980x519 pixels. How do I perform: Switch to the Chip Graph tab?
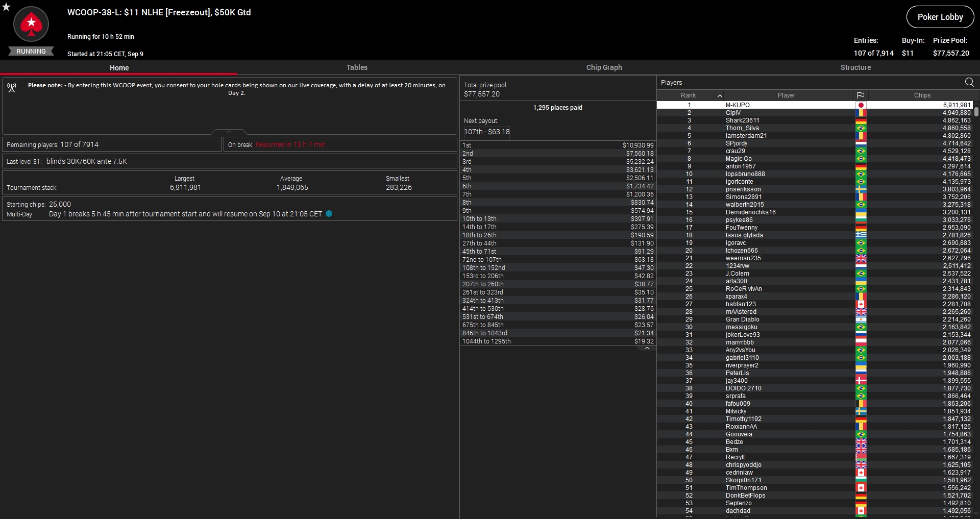click(604, 67)
